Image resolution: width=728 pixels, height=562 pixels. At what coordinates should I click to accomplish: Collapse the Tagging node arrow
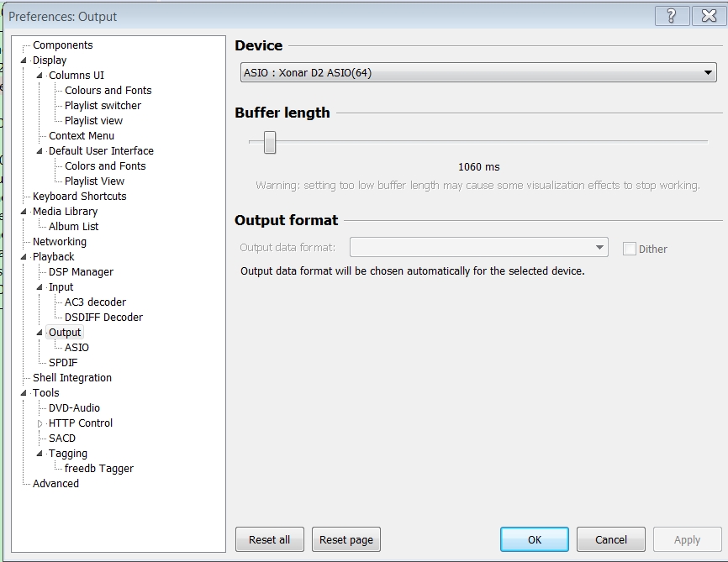point(40,454)
